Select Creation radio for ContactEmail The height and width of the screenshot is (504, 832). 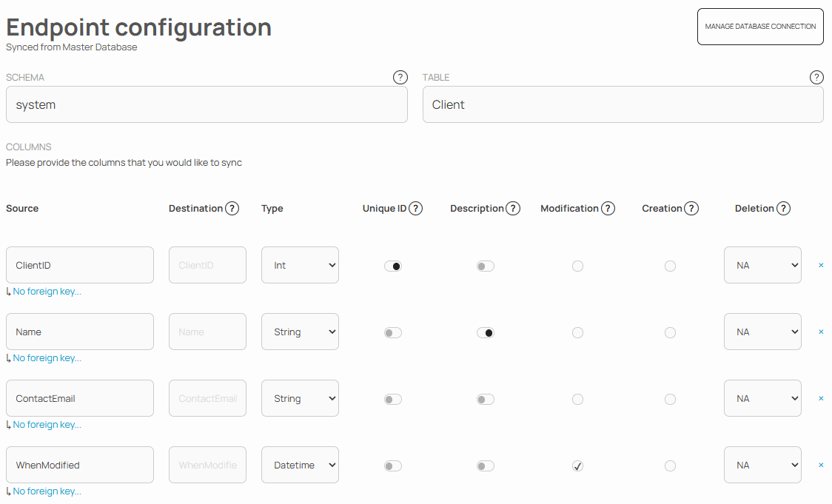670,399
